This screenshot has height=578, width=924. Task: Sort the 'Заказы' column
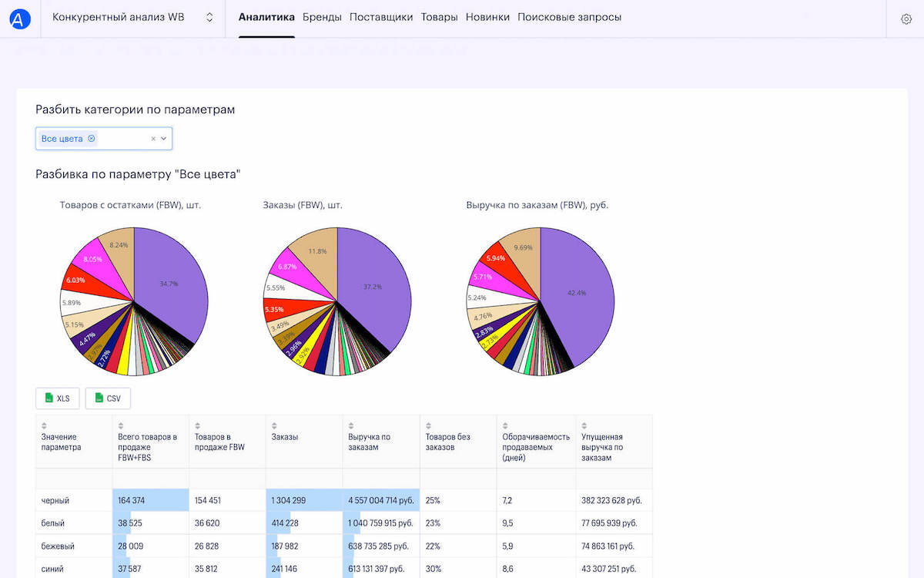pos(275,425)
